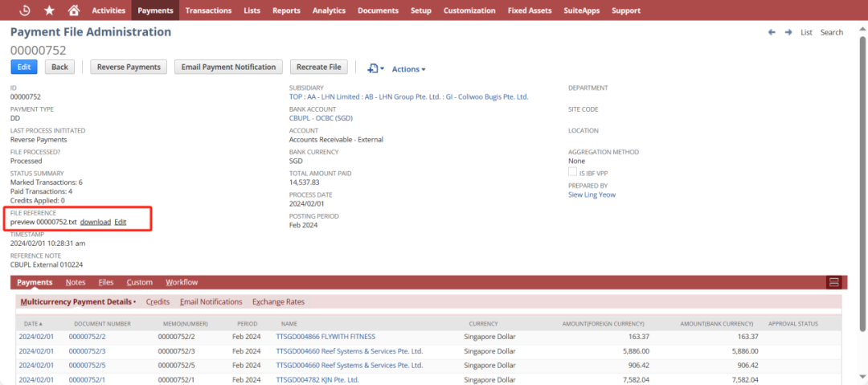Switch to the Workflow subtab
This screenshot has width=868, height=385.
click(x=182, y=282)
